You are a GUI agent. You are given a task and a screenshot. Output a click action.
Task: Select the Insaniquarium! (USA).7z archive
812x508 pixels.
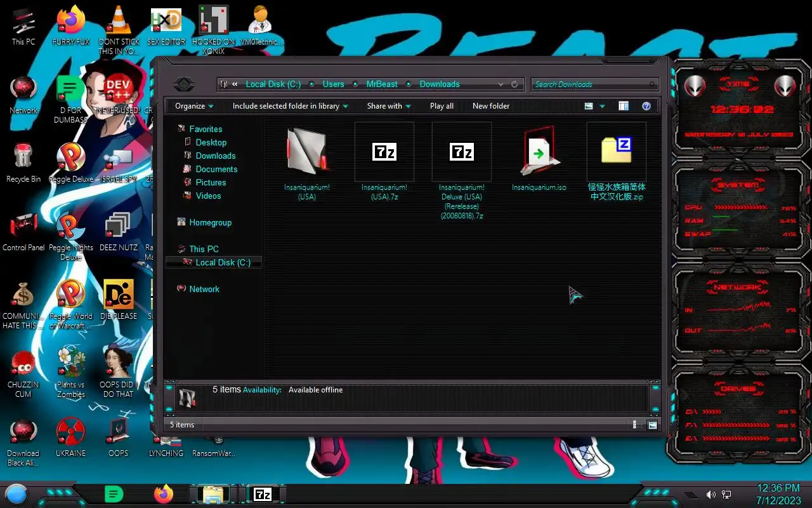pos(384,161)
